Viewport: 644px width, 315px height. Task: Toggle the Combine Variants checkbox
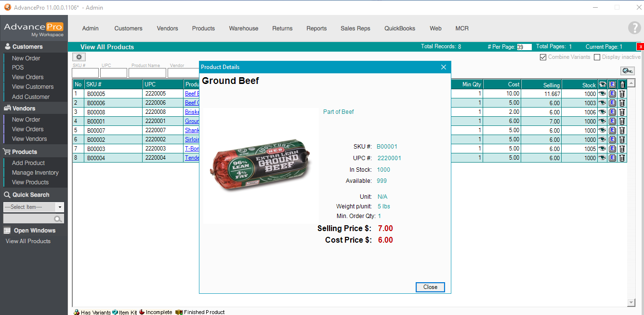coord(543,57)
